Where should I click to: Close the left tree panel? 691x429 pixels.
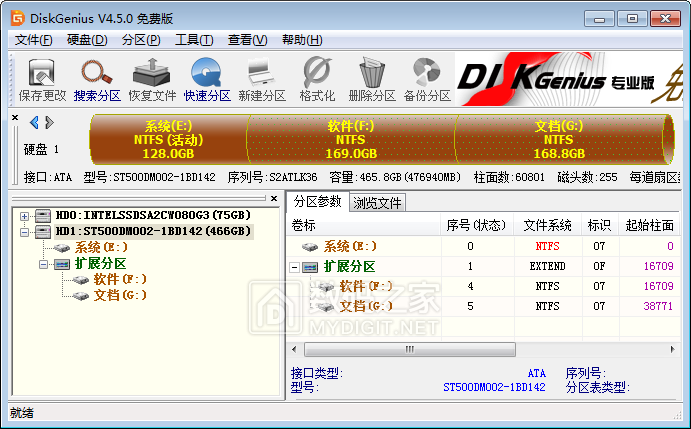[274, 198]
